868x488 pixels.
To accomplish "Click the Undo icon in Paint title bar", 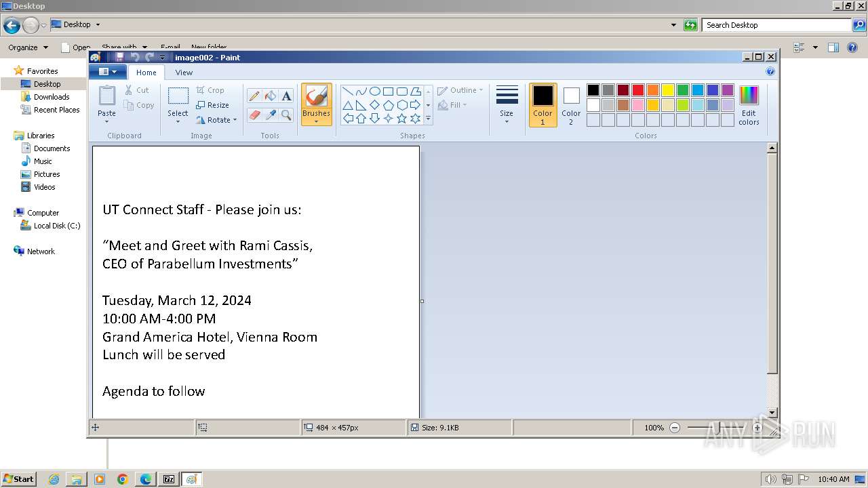I will pos(134,58).
